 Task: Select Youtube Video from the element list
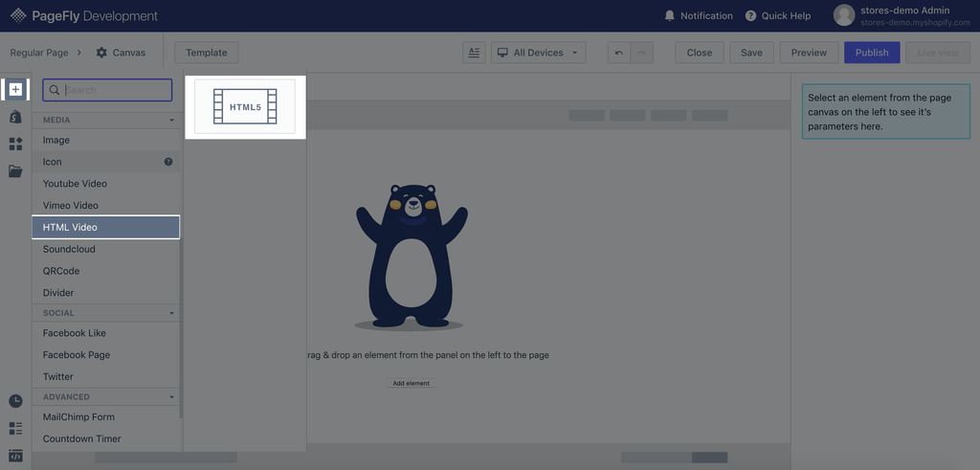(75, 184)
